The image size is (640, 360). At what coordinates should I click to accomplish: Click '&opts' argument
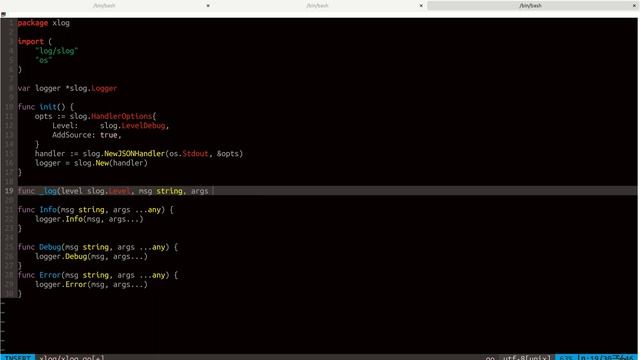[x=227, y=154]
